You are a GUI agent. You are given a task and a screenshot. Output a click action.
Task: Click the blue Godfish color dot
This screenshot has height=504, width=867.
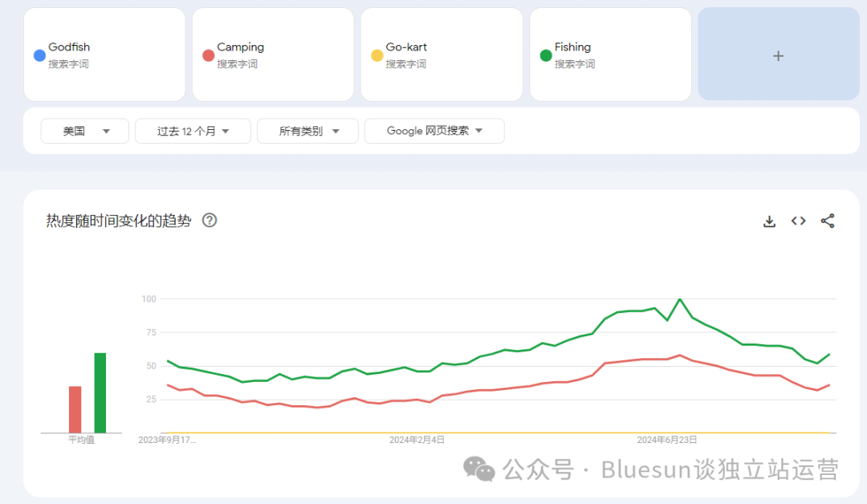pos(39,55)
